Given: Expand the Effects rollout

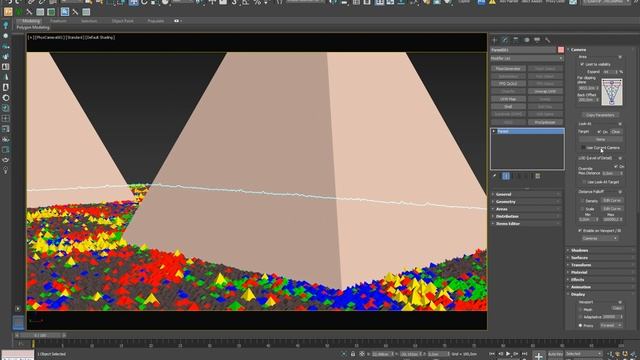Looking at the screenshot, I should (600, 280).
